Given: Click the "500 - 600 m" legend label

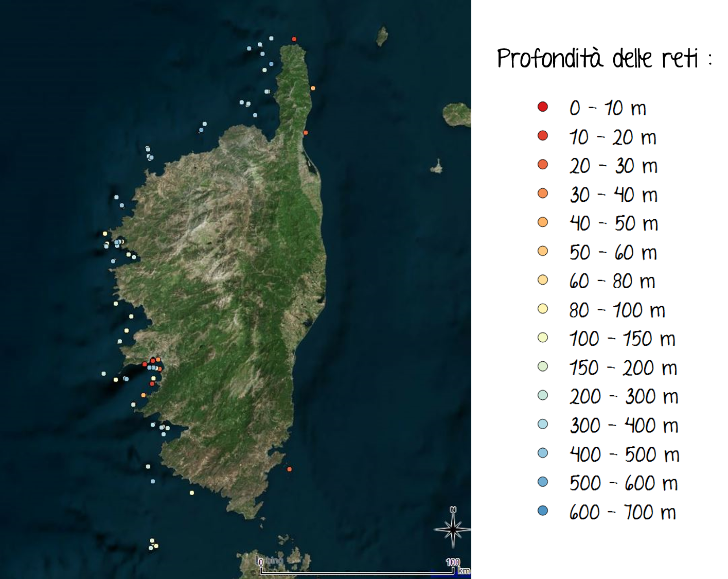Looking at the screenshot, I should coord(623,483).
